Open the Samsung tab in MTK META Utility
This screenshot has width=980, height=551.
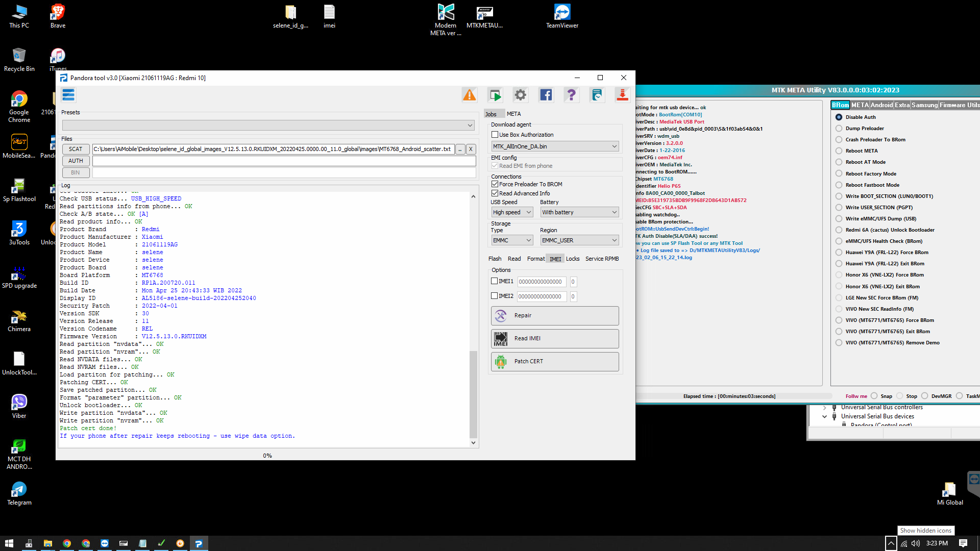point(924,105)
